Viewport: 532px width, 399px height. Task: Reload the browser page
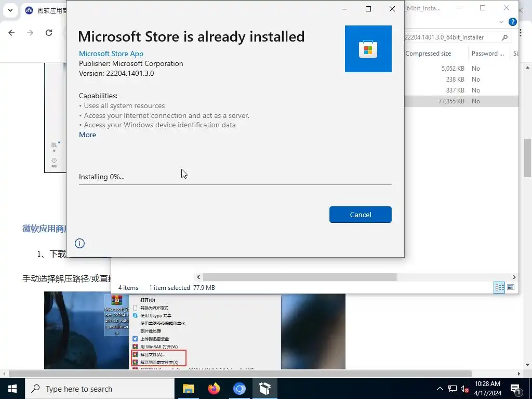49,33
